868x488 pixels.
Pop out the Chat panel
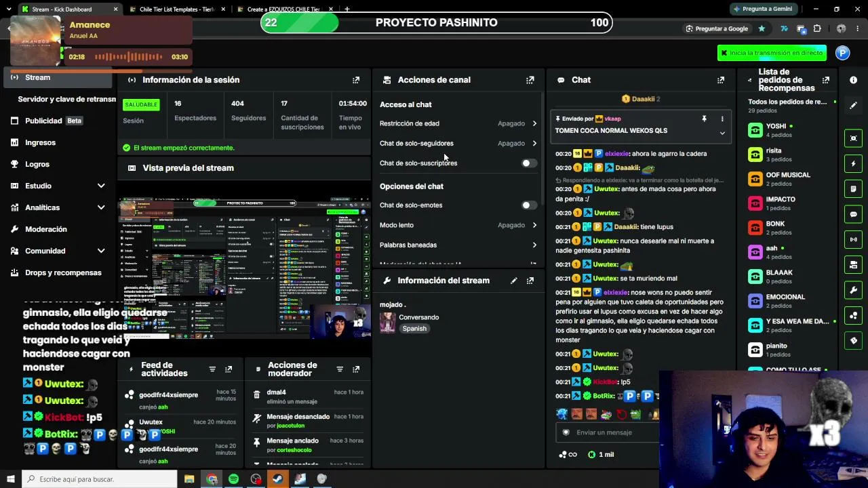[x=721, y=80]
